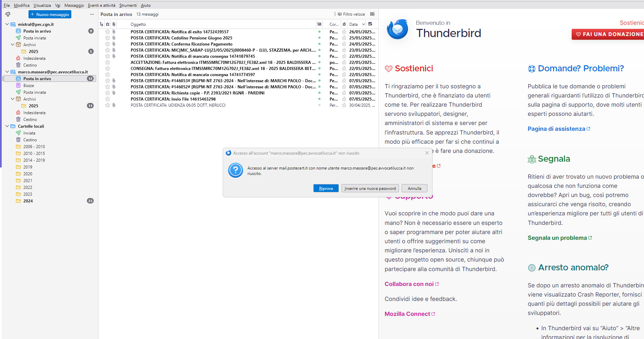Open the Messaggio menu
Screen dimensions: 644x339
(74, 5)
